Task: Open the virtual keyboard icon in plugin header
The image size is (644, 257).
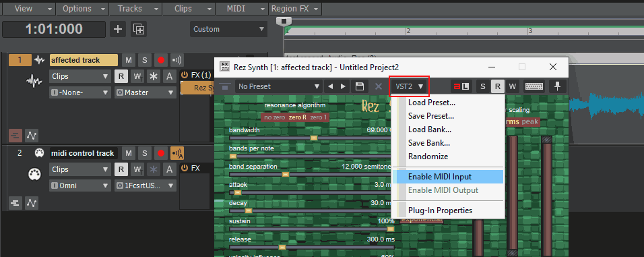Action: 534,86
